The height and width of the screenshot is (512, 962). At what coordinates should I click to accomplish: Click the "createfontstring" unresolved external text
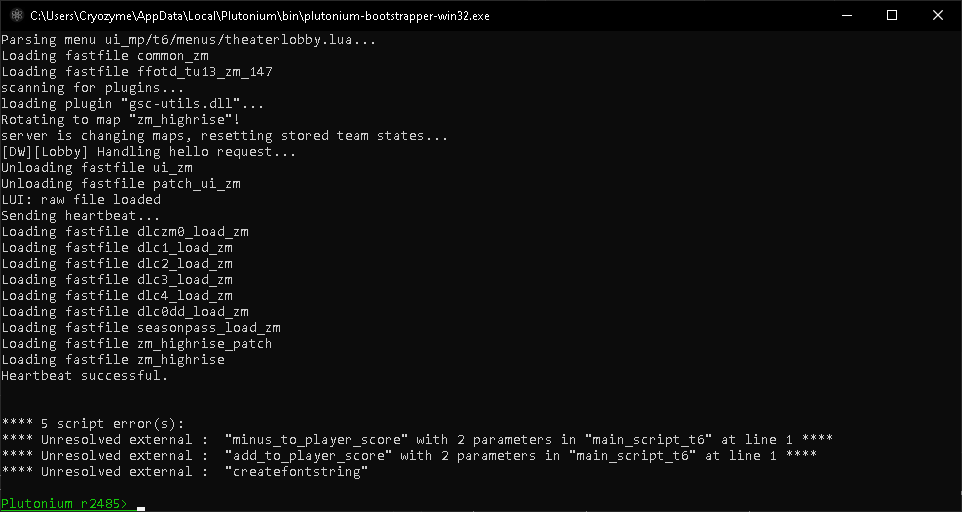(296, 472)
